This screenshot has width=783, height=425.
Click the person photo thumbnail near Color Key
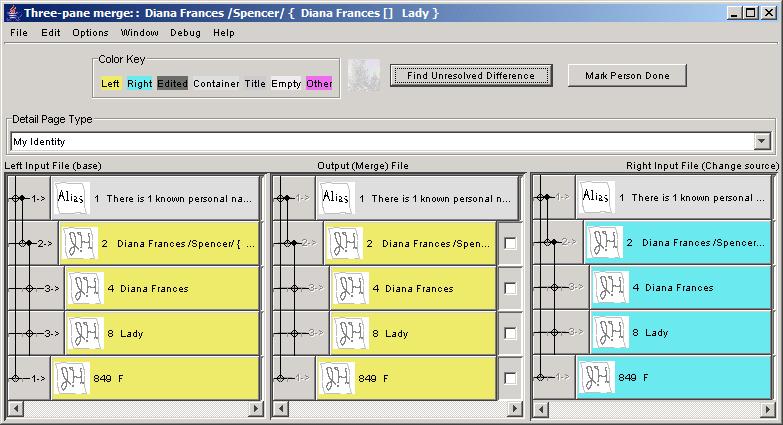pyautogui.click(x=363, y=76)
